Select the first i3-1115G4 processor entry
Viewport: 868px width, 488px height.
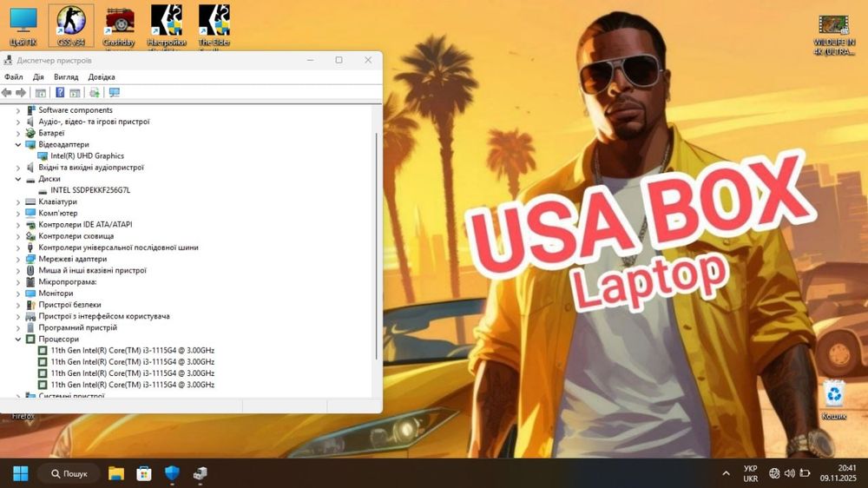click(x=132, y=350)
